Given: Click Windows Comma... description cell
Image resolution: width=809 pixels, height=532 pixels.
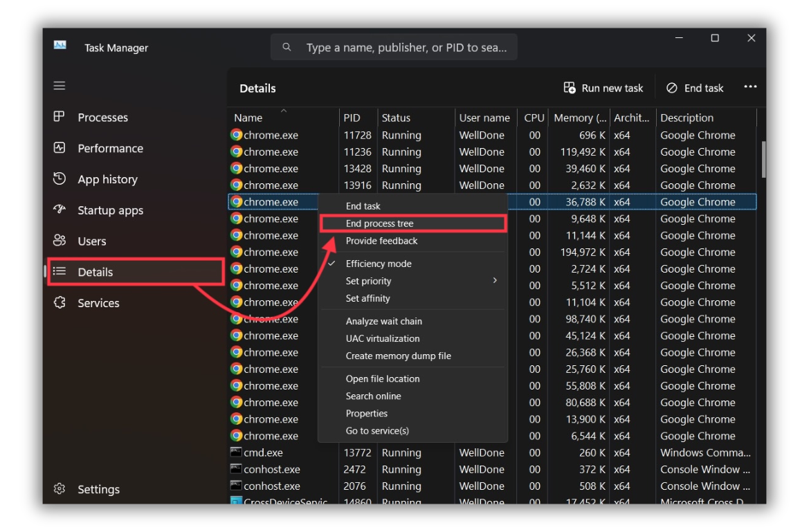Looking at the screenshot, I should 705,452.
